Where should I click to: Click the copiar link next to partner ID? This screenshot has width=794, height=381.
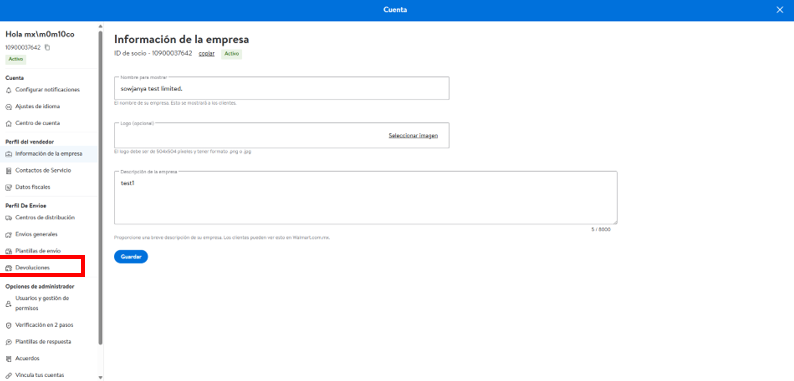pos(207,54)
